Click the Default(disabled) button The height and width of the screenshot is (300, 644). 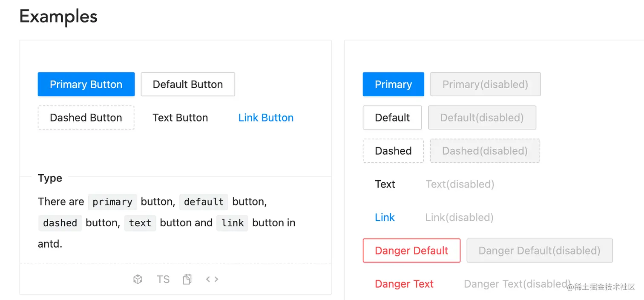point(482,118)
